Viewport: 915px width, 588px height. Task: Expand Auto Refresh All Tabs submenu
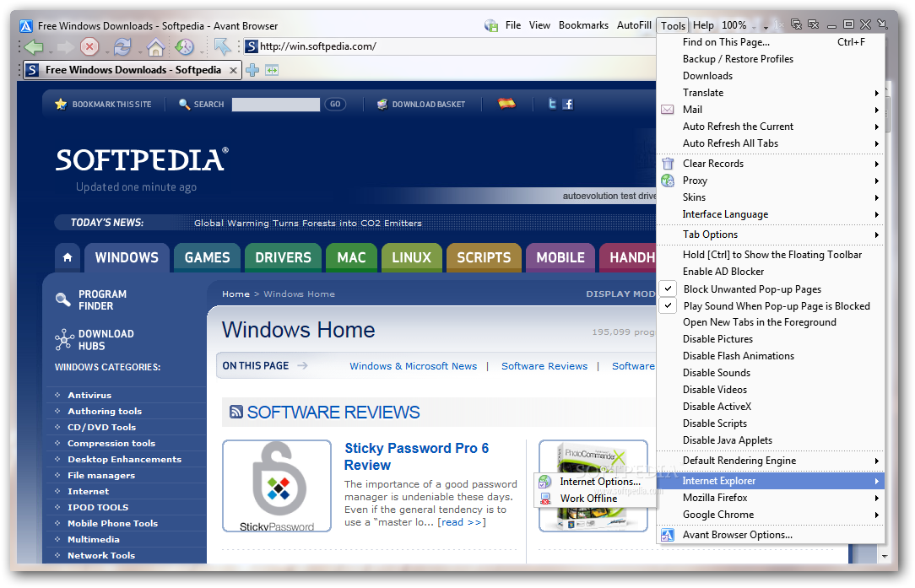[x=771, y=143]
